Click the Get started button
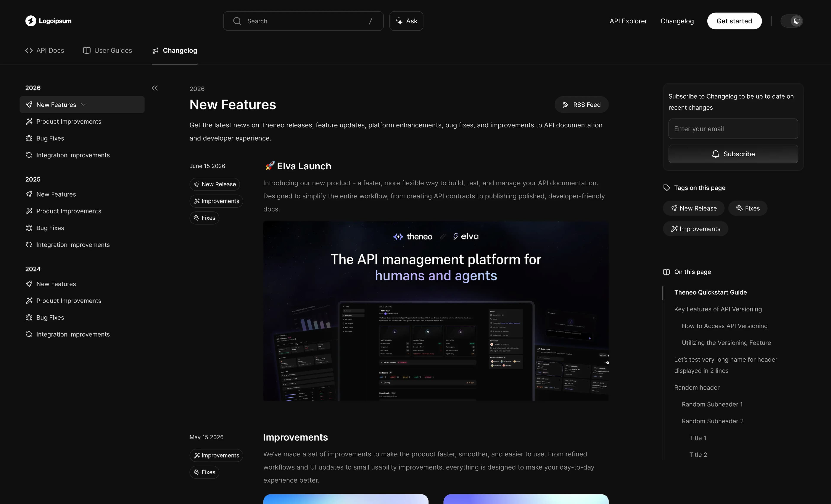The width and height of the screenshot is (831, 504). click(734, 21)
